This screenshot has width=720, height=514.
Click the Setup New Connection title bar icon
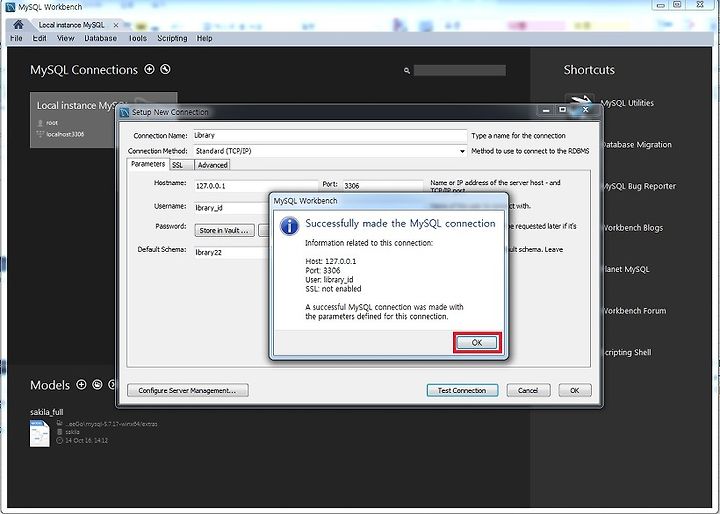point(124,112)
